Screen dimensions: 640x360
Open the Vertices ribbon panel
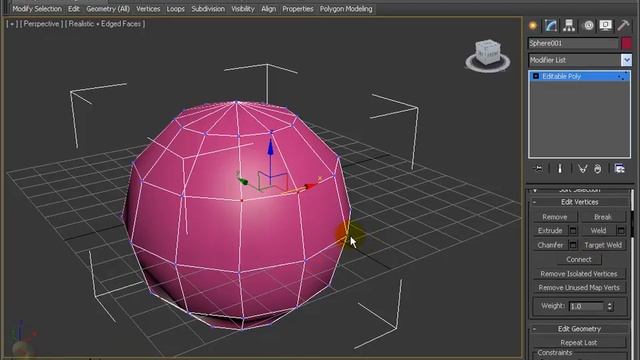(x=148, y=9)
